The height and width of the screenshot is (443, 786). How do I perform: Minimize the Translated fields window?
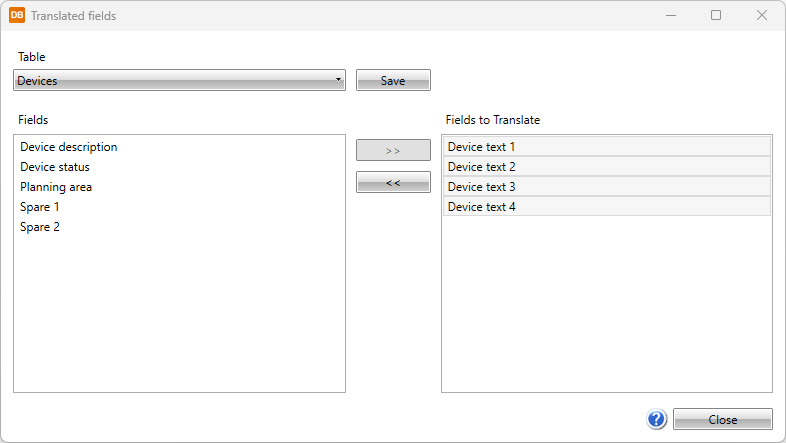click(670, 16)
